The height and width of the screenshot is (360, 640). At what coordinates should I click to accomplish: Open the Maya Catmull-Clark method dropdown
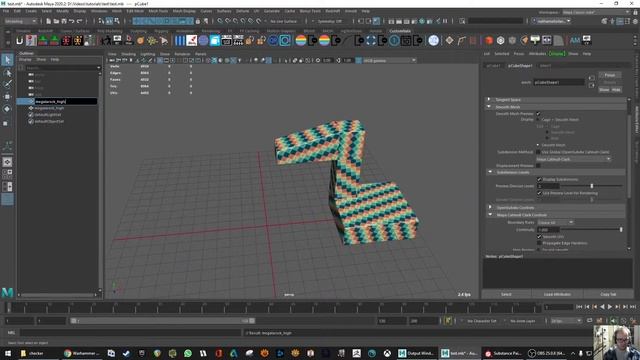[573, 159]
